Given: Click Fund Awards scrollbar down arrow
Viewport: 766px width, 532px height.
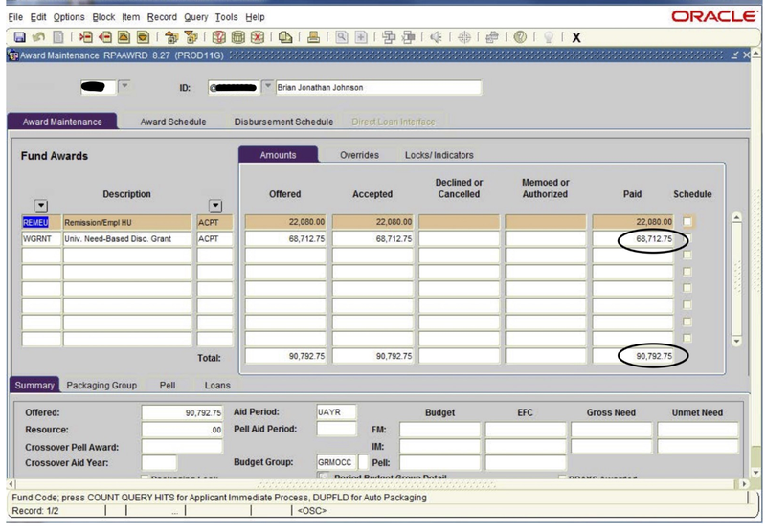Looking at the screenshot, I should tap(736, 342).
